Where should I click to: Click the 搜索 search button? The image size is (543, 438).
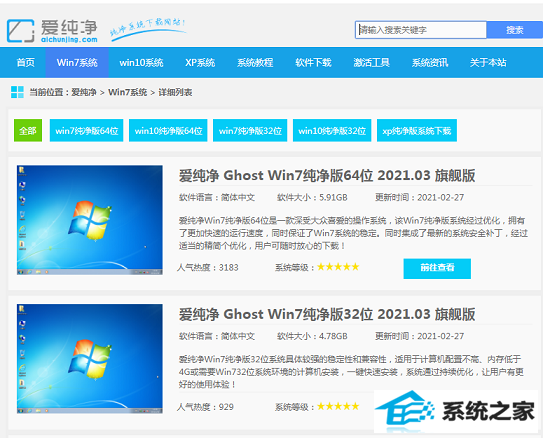(x=515, y=30)
